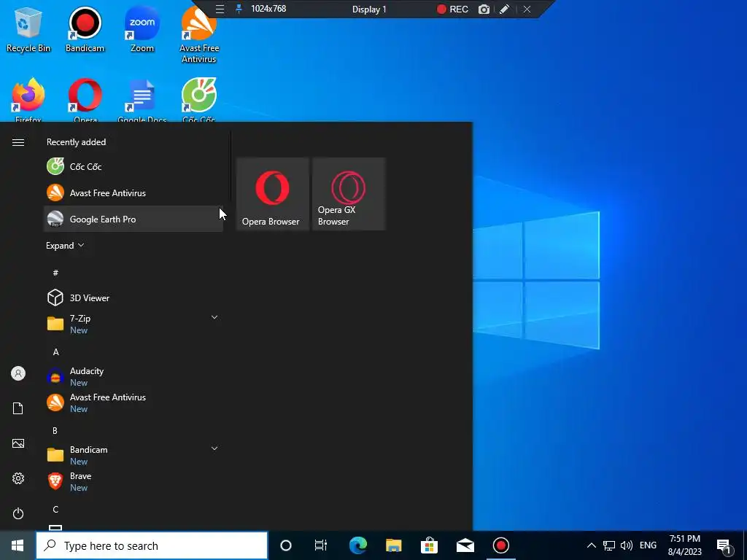This screenshot has height=560, width=747.
Task: Click the letter C group header
Action: coord(55,510)
